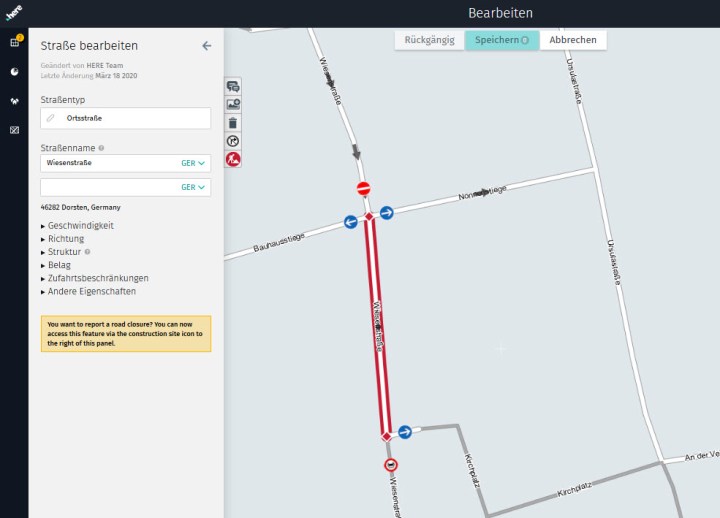Click the no-entry sign on Wiesenstraße
Viewport: 720px width, 518px height.
(x=364, y=188)
